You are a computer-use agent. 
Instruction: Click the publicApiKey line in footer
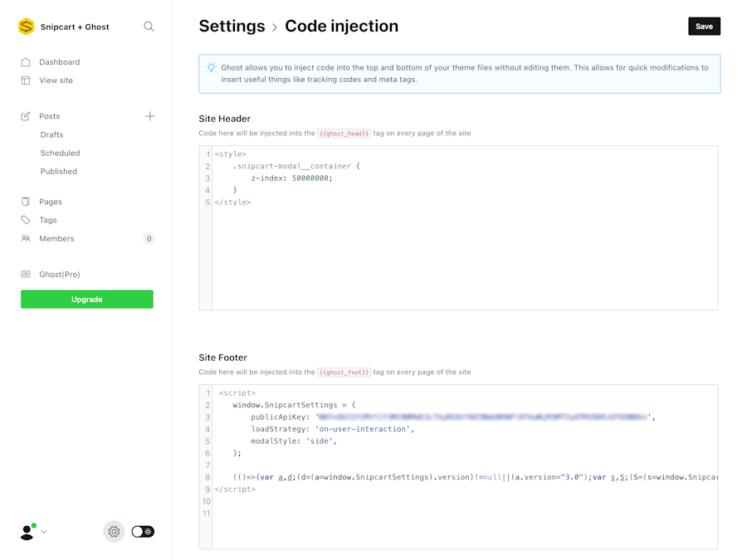(453, 417)
